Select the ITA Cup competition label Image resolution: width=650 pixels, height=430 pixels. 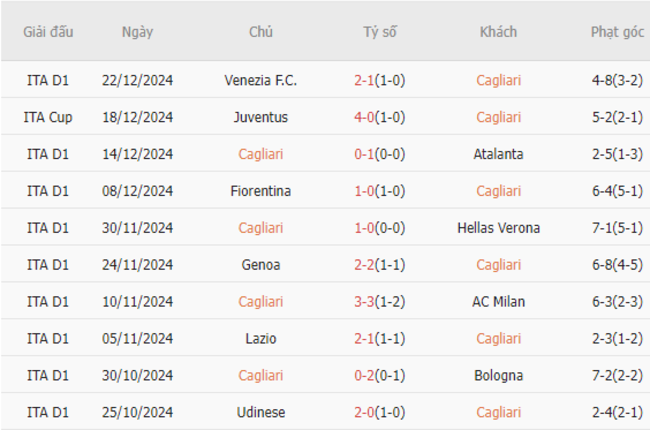click(x=48, y=117)
